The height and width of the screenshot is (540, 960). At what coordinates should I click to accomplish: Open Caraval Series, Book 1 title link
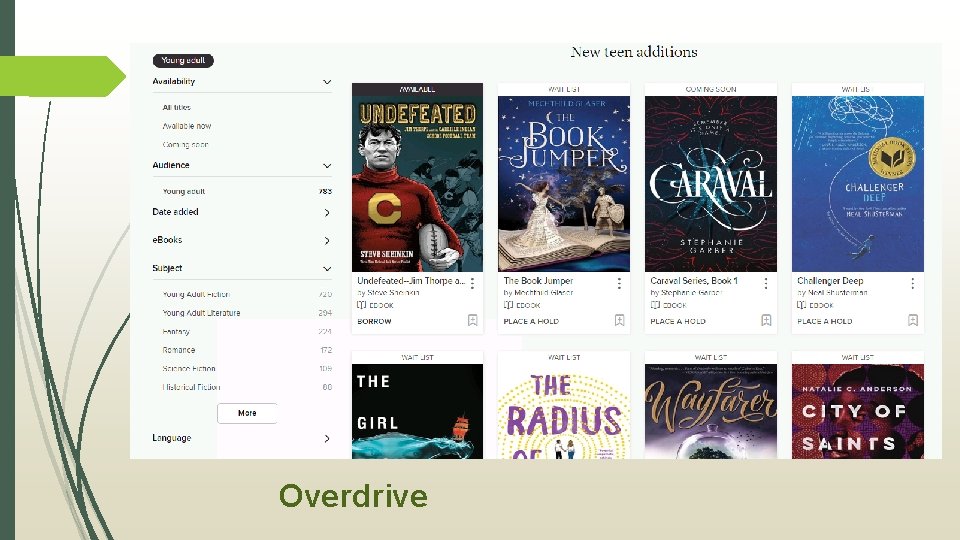point(694,281)
